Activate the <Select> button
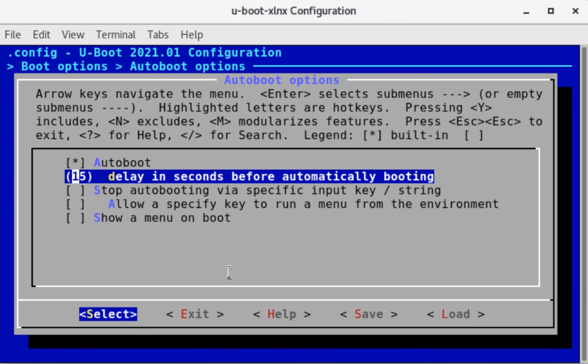The height and width of the screenshot is (364, 588). click(108, 314)
